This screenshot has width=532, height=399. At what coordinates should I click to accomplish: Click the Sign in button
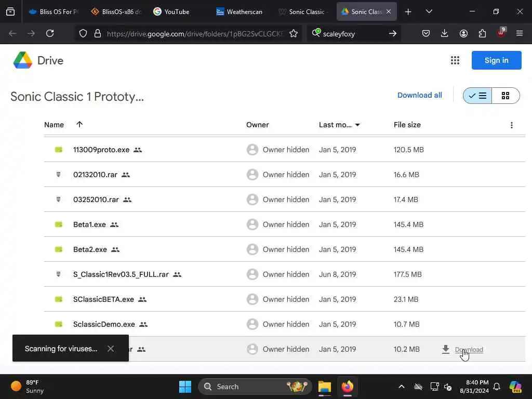[496, 60]
